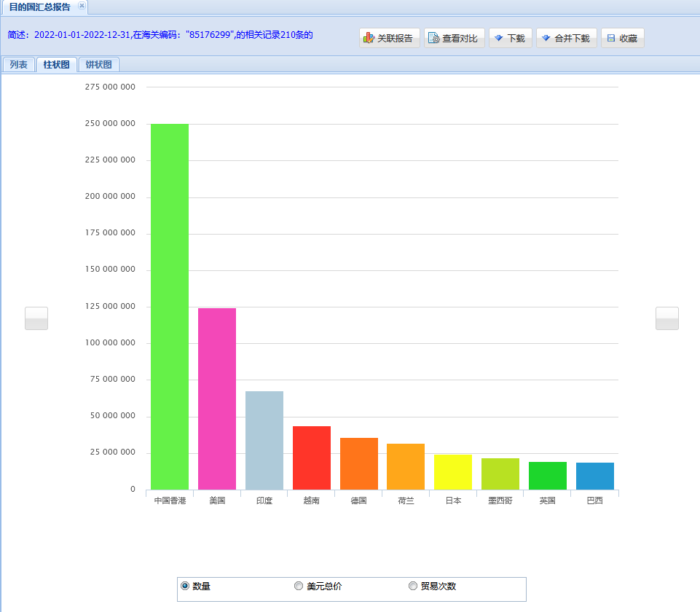This screenshot has height=612, width=700.
Task: Open the 柱状图 tab
Action: 56,65
